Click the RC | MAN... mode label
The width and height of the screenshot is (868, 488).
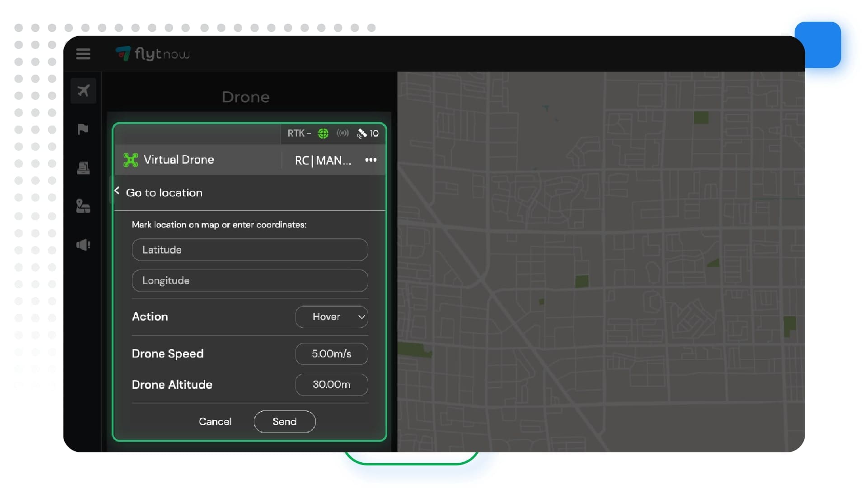(323, 161)
